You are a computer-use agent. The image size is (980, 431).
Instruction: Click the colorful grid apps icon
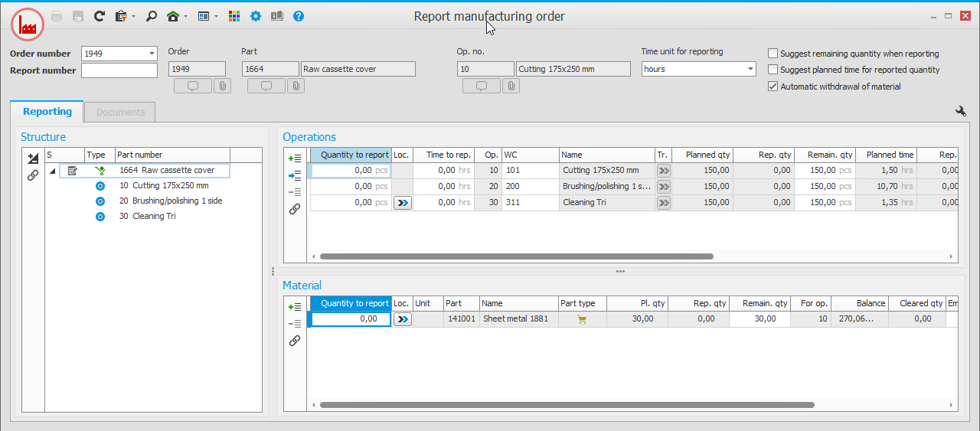coord(235,16)
